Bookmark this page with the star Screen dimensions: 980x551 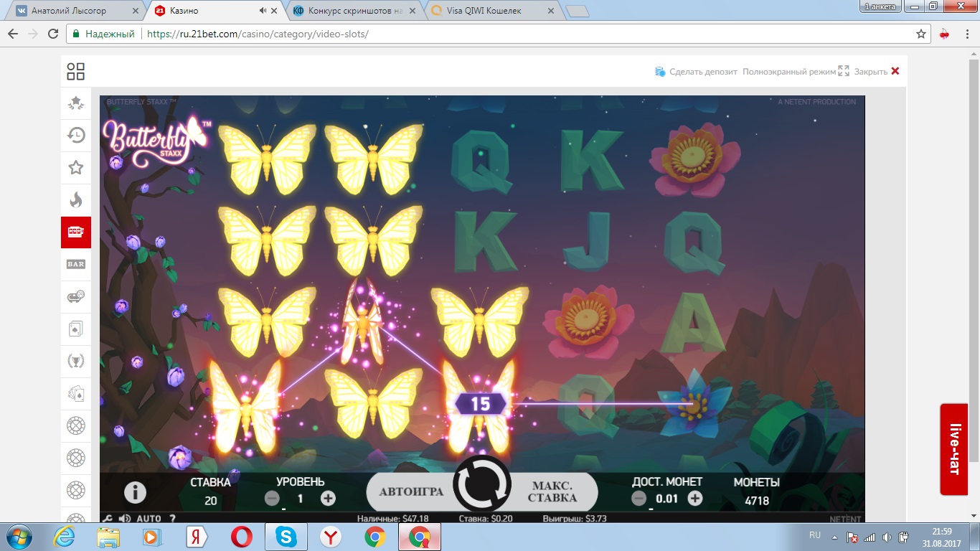point(921,34)
